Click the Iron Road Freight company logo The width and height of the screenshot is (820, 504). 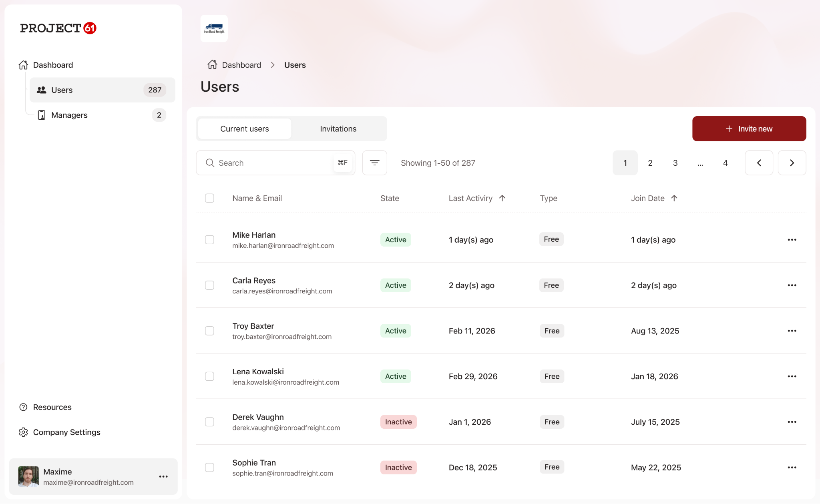point(214,28)
